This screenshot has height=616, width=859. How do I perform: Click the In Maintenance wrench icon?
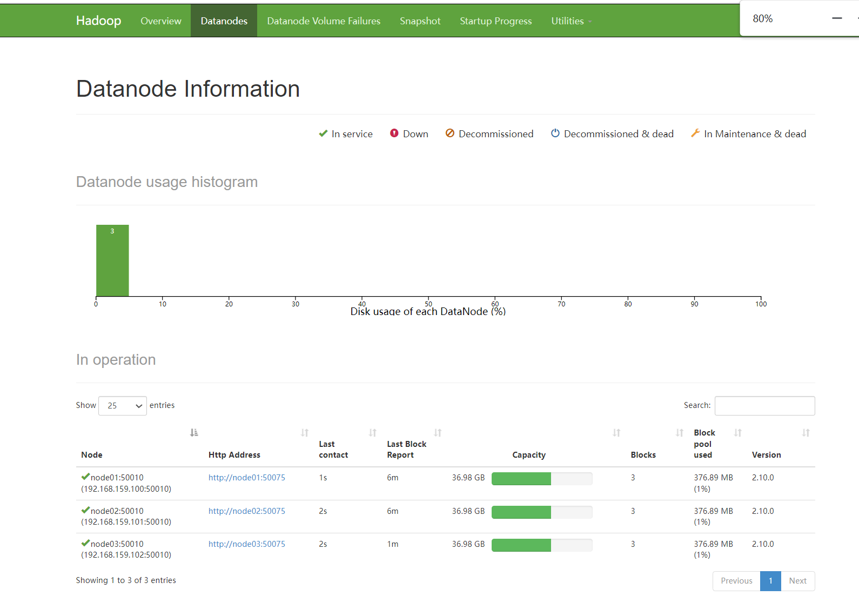pyautogui.click(x=695, y=133)
